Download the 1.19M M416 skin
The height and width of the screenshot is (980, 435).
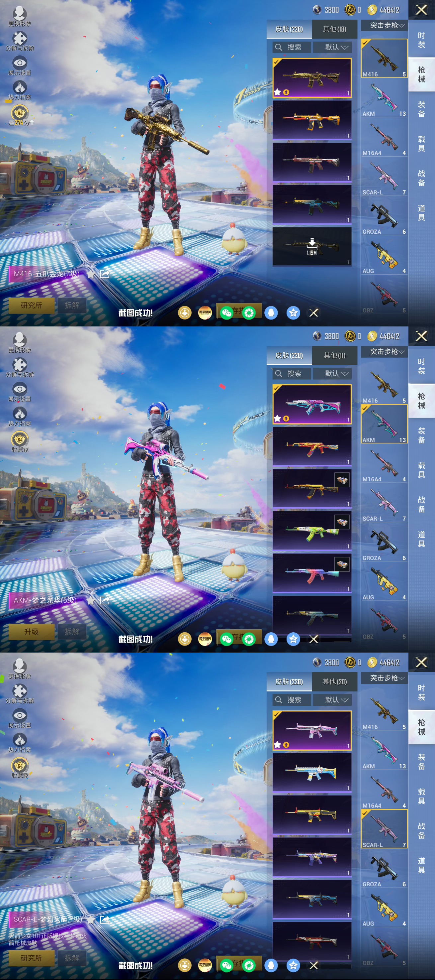pos(312,247)
